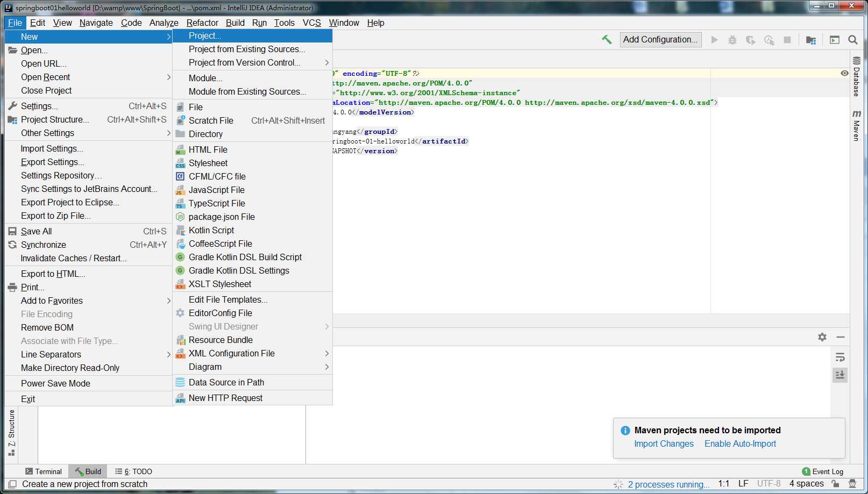Click the Stop square icon

tap(787, 40)
